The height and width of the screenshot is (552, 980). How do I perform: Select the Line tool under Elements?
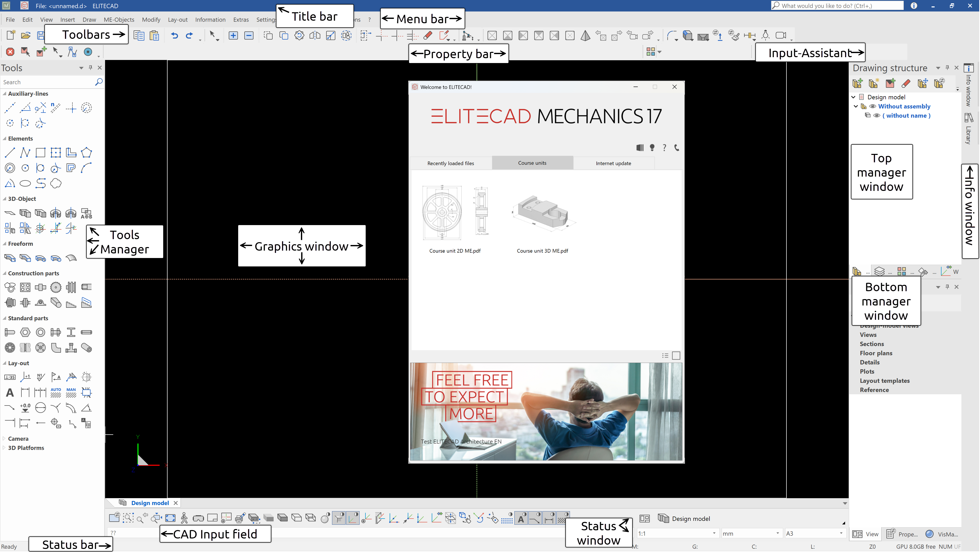point(10,152)
